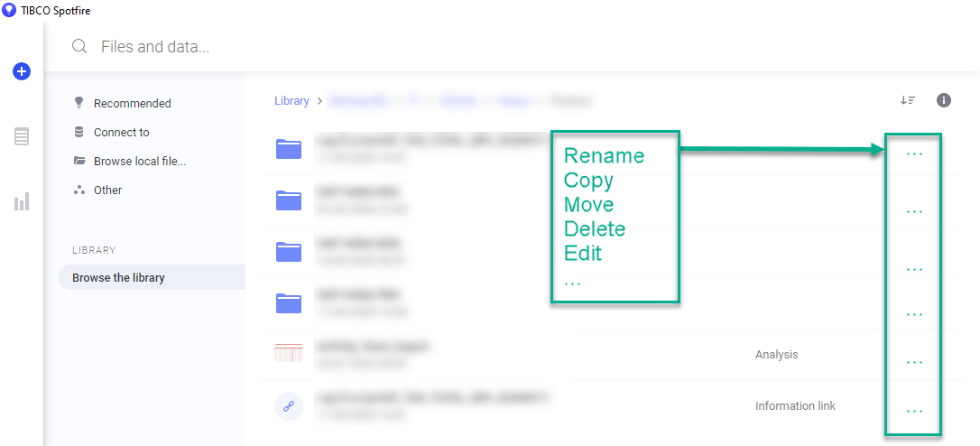Go to Library breadcrumb link
The width and height of the screenshot is (980, 446).
coord(291,101)
